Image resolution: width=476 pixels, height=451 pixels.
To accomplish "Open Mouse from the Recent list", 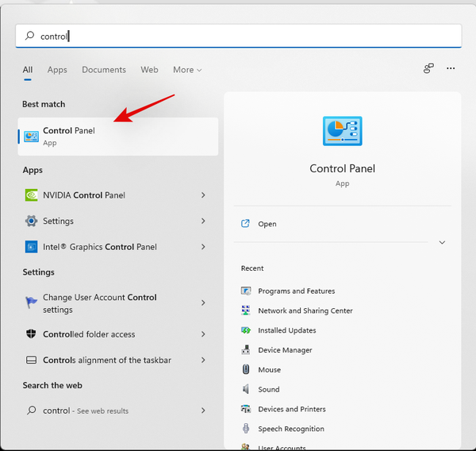I will click(269, 370).
